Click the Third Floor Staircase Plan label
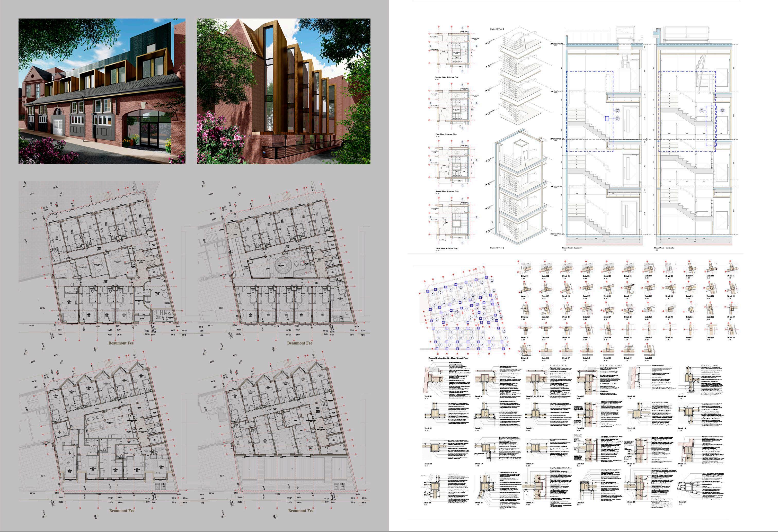Viewport: 778px width, 532px height. [447, 249]
